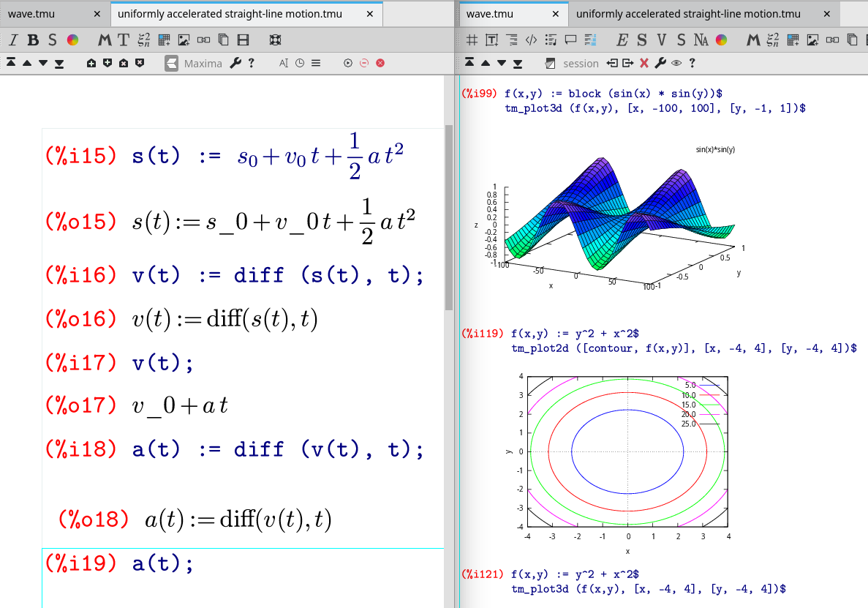Click the three-line menu icon in Maxima toolbar
Screen dimensions: 868x608
click(315, 63)
